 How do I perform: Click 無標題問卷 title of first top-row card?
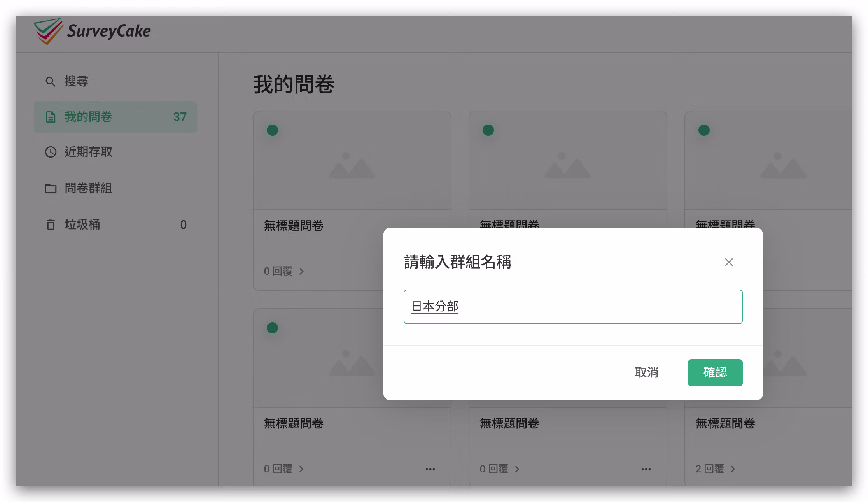[294, 226]
